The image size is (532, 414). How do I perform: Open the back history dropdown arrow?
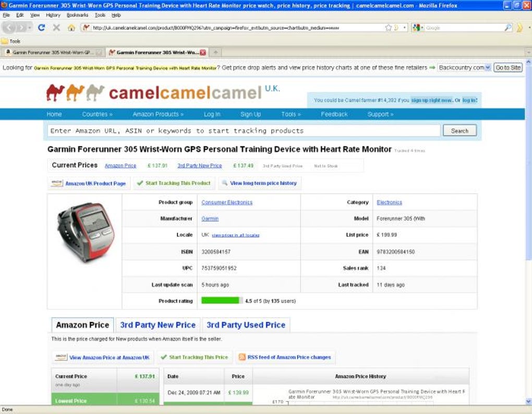(x=30, y=28)
